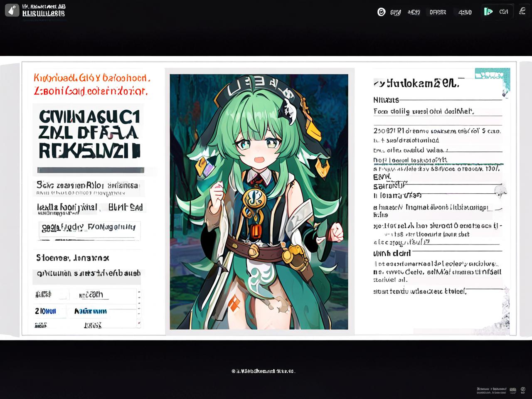
Task: Open the stacked-lines menu icon at top-right
Action: 522,11
